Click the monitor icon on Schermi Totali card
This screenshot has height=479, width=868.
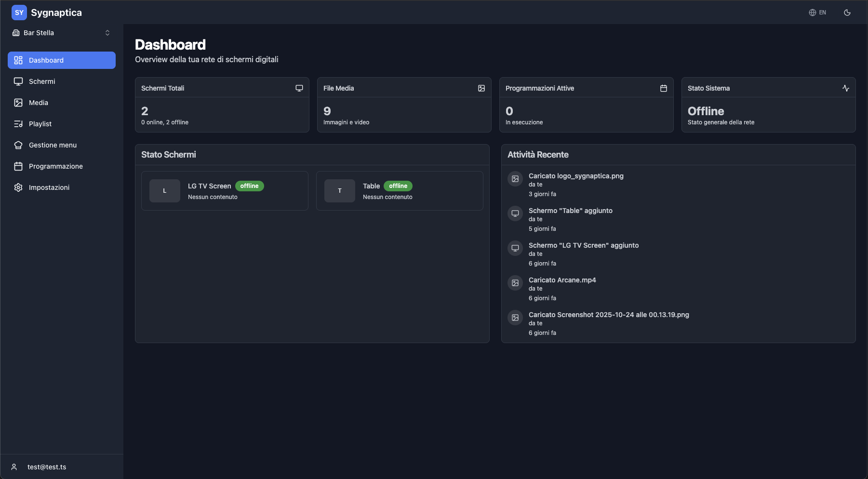[299, 88]
